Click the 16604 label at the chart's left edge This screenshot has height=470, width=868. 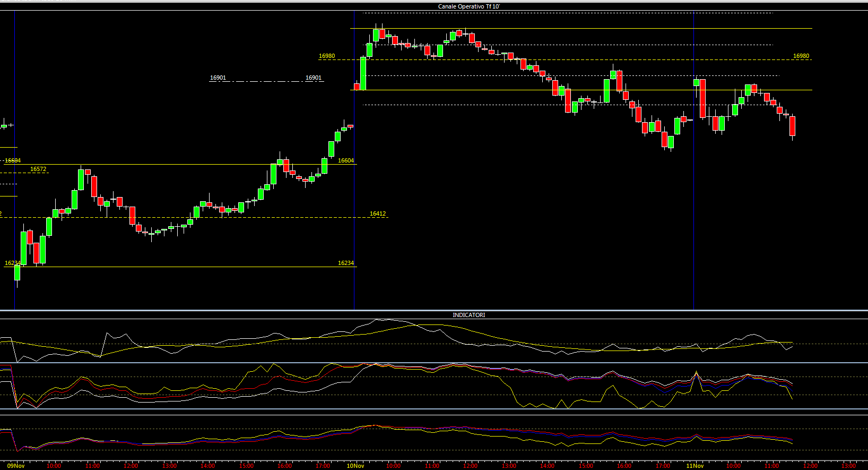tap(13, 160)
